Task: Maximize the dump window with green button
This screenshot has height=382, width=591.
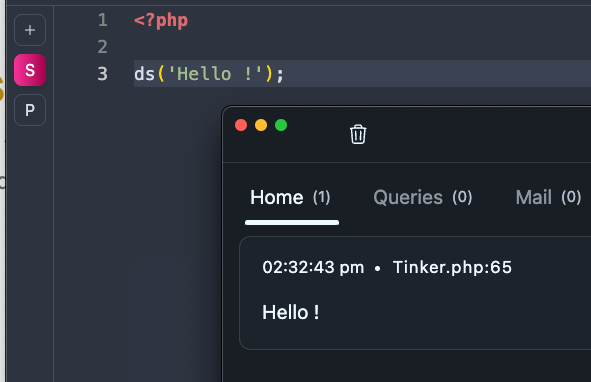Action: pos(281,125)
